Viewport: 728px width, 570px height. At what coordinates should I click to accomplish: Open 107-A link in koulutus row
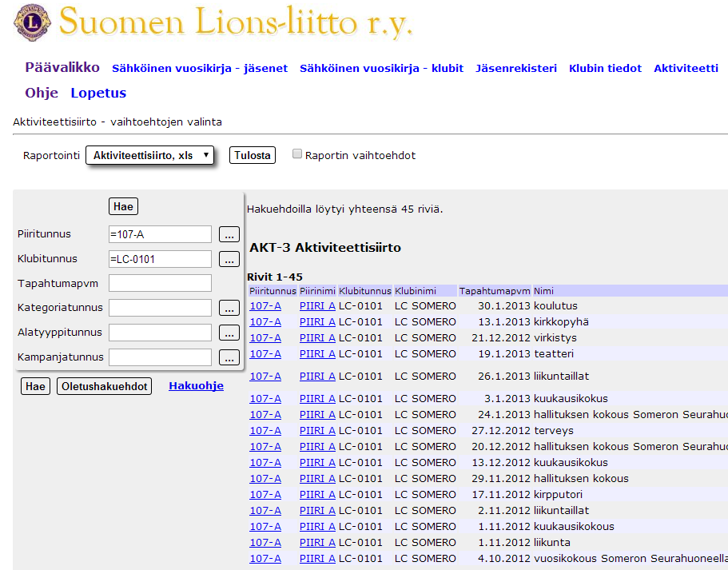click(265, 306)
